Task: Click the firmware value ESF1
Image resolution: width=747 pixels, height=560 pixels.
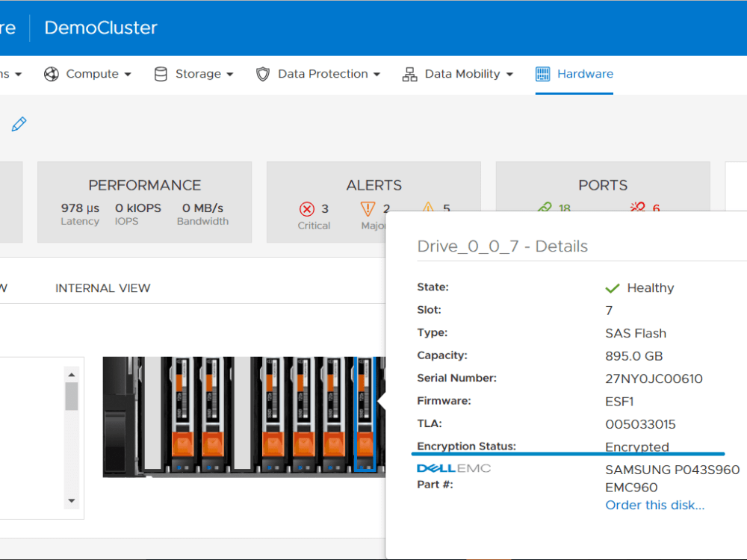Action: [619, 402]
